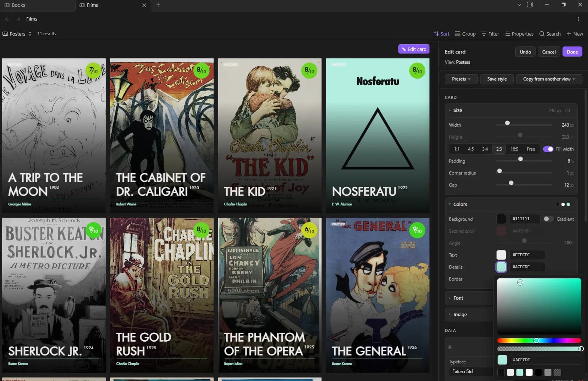Click the Text color swatch
This screenshot has width=588, height=381.
[501, 255]
